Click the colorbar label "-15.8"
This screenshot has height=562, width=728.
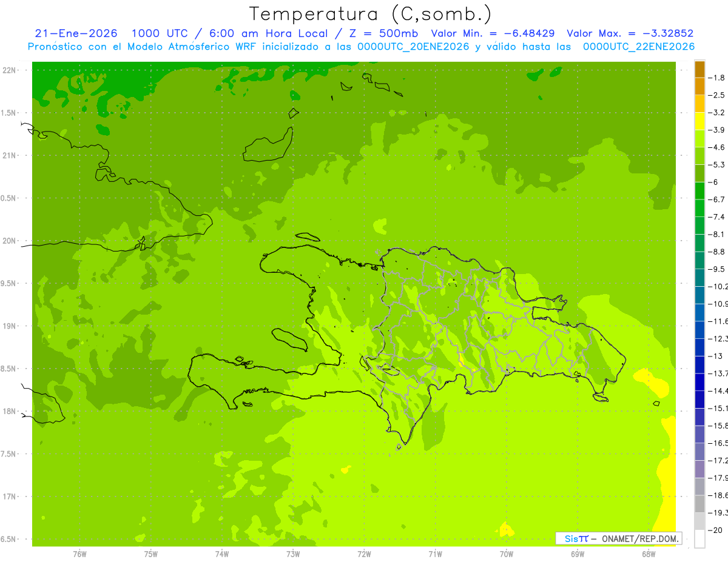click(718, 426)
